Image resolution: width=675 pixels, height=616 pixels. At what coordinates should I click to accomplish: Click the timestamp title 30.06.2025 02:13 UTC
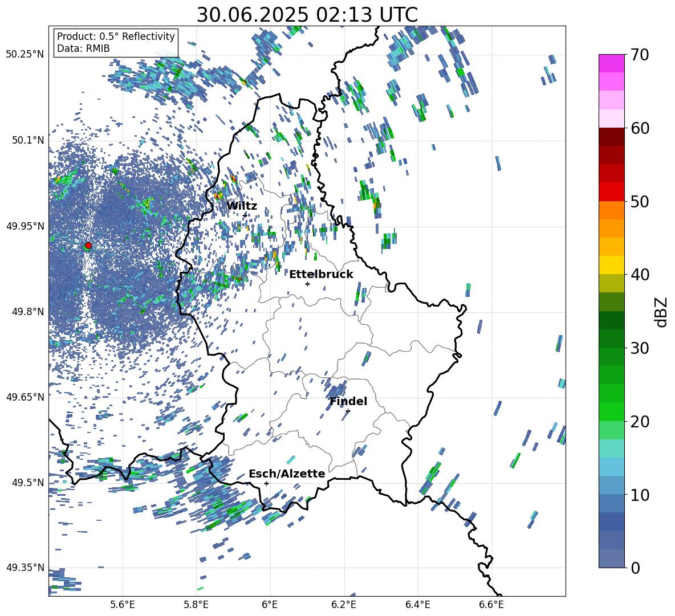(307, 15)
